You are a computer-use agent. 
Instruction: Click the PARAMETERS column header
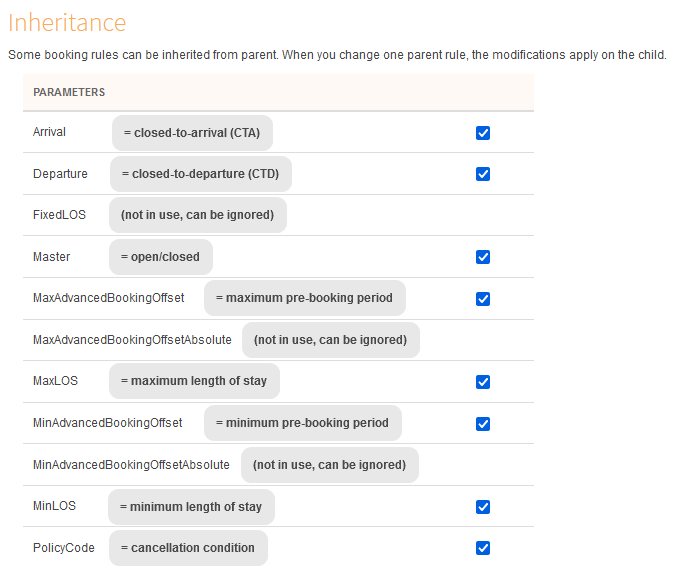(69, 92)
